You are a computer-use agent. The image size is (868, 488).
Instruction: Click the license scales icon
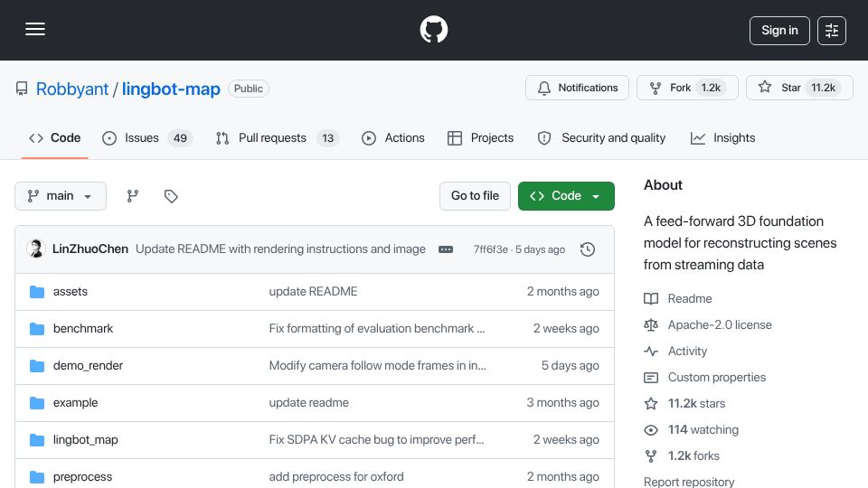651,324
